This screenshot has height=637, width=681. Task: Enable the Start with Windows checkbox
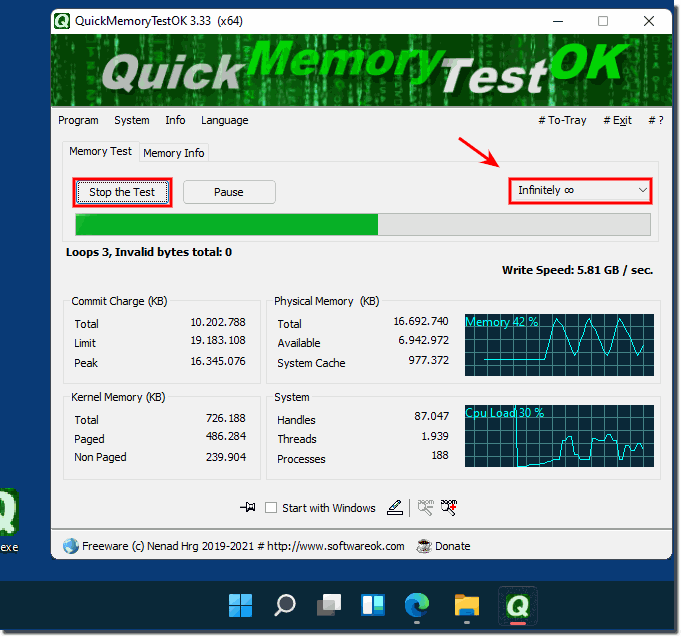[271, 508]
